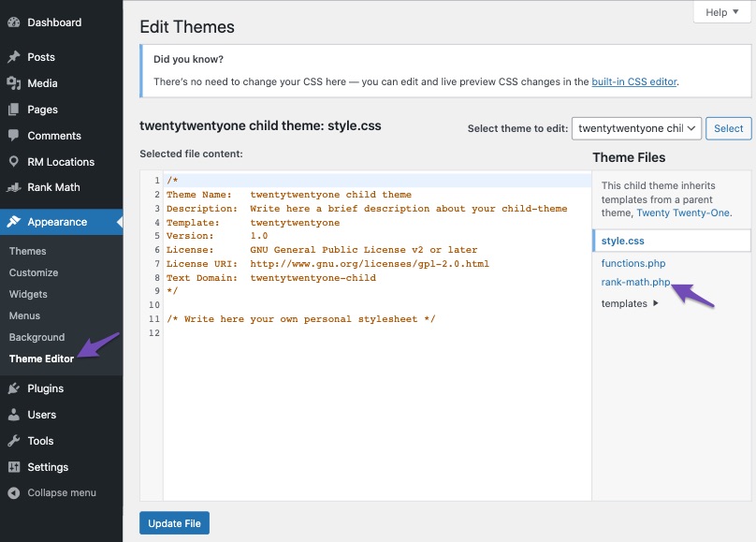Open Theme Editor submenu item
This screenshot has height=542, width=756.
coord(41,359)
